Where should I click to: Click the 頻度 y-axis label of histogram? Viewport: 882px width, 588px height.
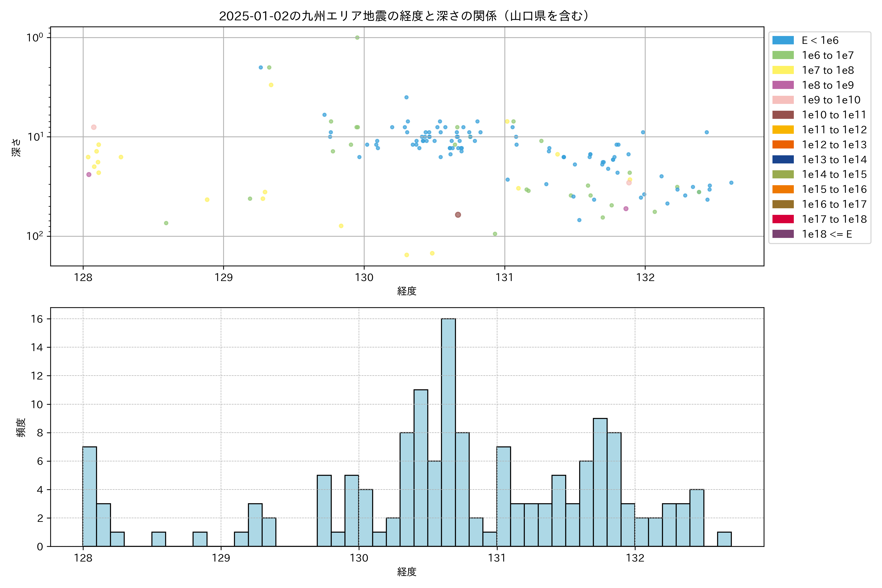point(21,428)
